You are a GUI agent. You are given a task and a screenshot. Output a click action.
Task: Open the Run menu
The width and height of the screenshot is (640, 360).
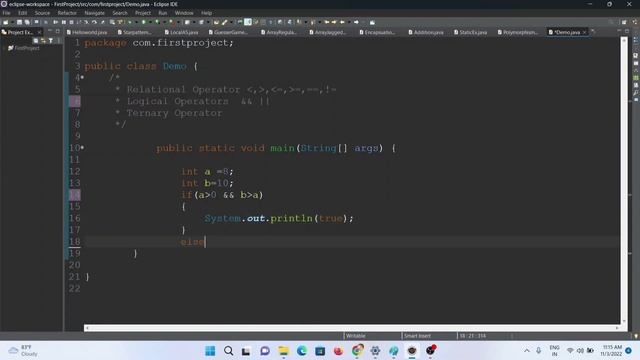pyautogui.click(x=162, y=13)
